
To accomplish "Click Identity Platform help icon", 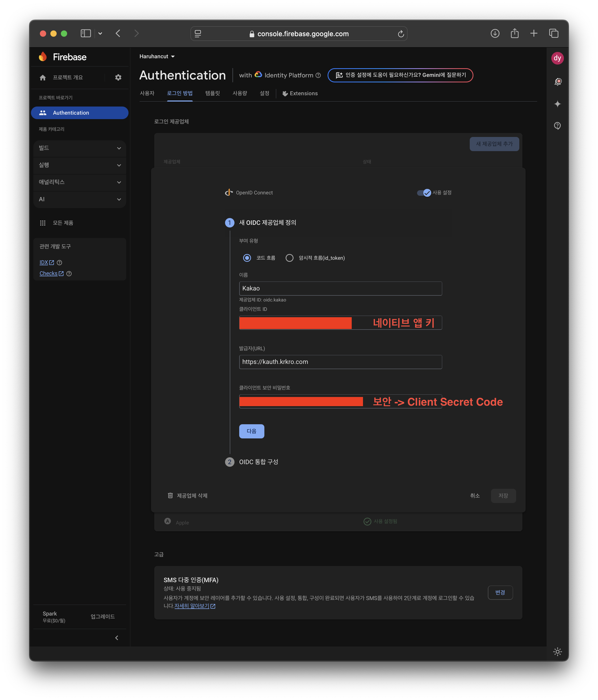I will coord(318,75).
